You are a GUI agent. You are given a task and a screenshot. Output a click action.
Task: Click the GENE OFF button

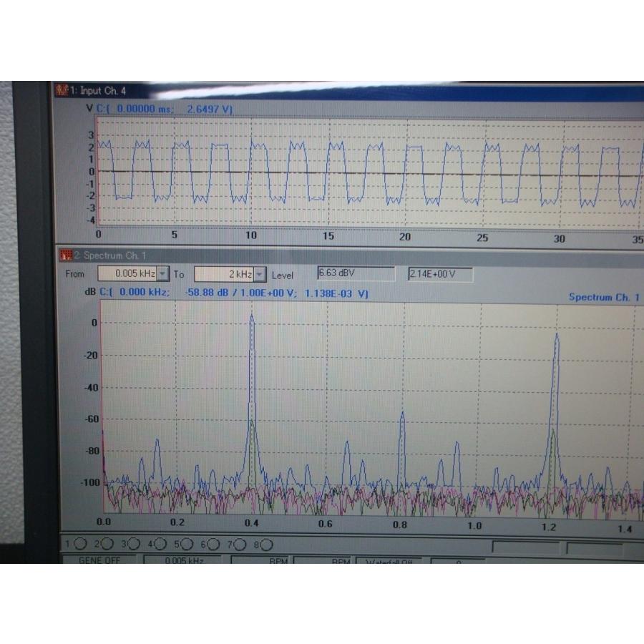point(99,560)
